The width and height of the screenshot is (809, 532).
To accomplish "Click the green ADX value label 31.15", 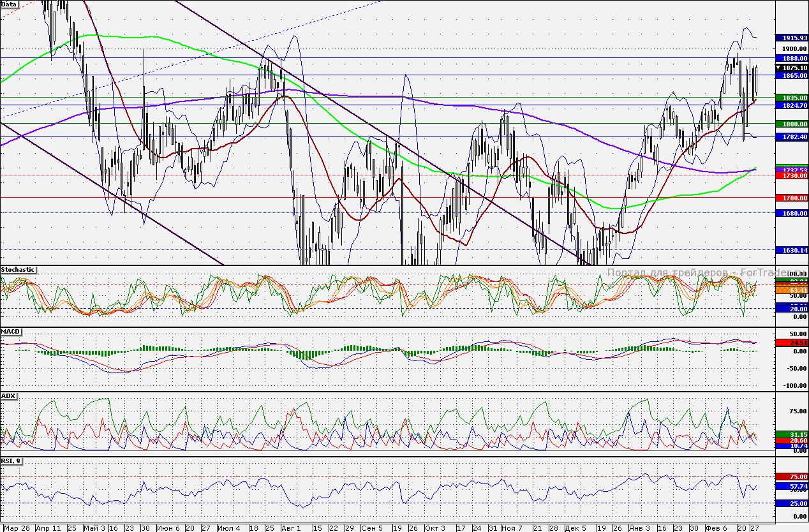I will [x=792, y=434].
